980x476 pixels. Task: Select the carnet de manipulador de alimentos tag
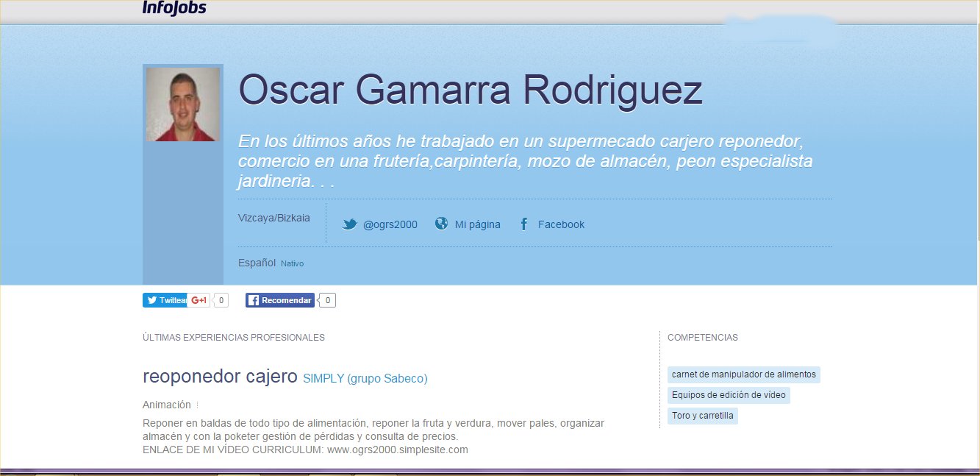[743, 374]
